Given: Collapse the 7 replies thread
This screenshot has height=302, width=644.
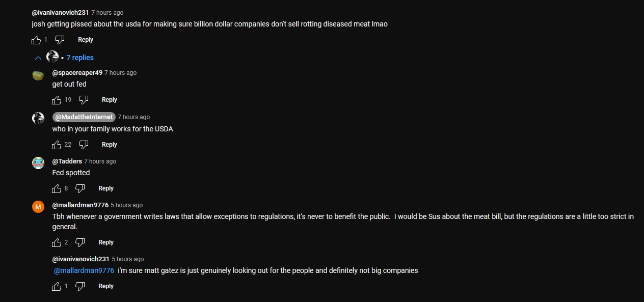Looking at the screenshot, I should (38, 58).
